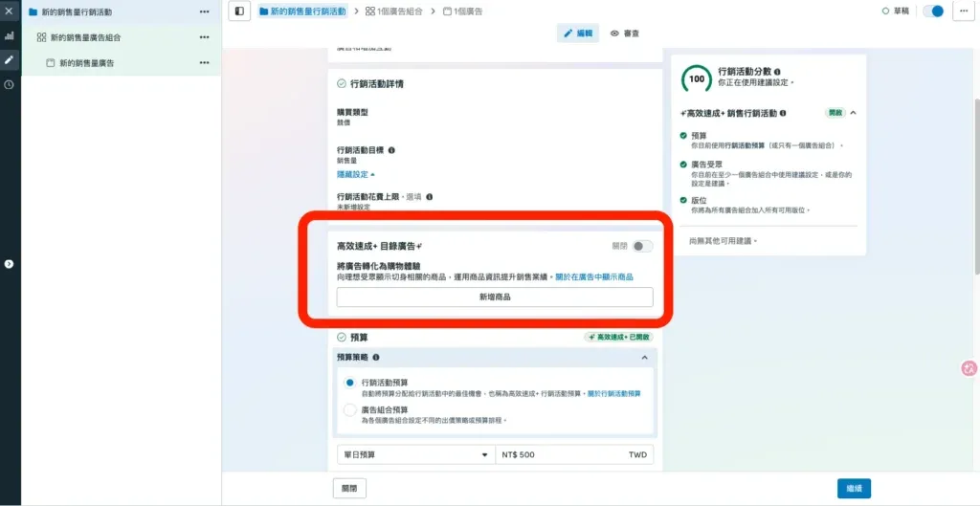Image resolution: width=980 pixels, height=506 pixels.
Task: Select the 廣告組合預算 radio option
Action: point(350,410)
